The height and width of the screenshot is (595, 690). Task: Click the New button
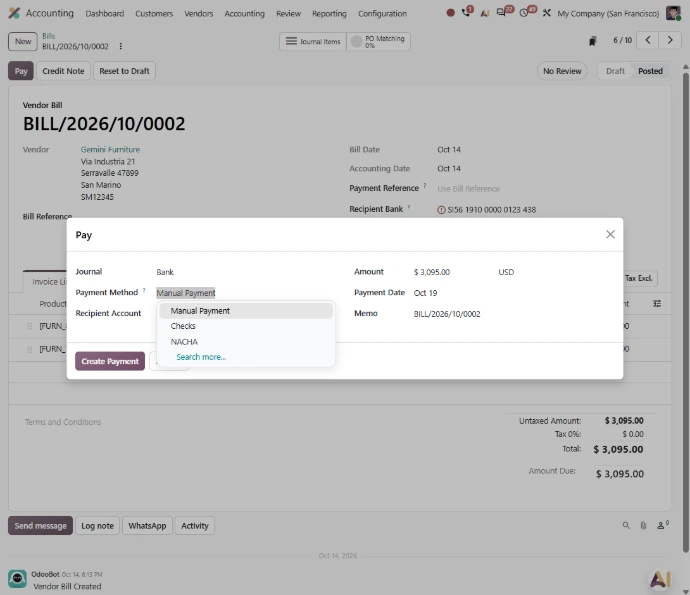tap(23, 41)
